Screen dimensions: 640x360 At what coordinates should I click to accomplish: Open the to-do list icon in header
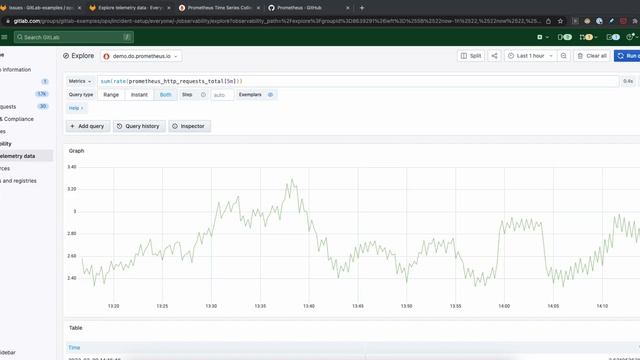[613, 37]
